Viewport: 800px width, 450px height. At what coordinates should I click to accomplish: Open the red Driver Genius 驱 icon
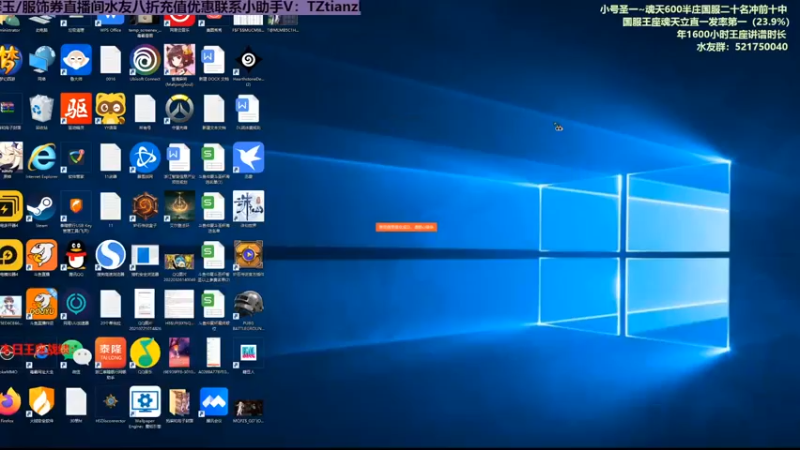(x=76, y=109)
